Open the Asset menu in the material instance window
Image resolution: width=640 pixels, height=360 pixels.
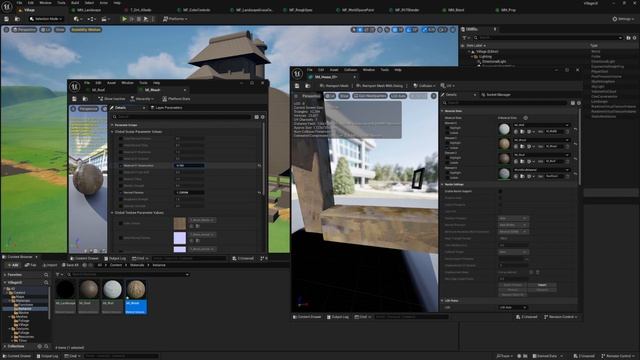coord(111,83)
